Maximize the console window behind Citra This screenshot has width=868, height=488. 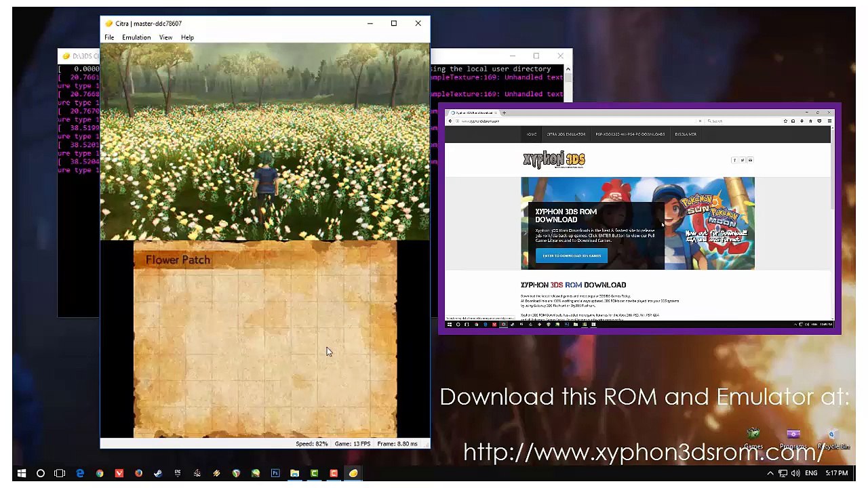[x=536, y=56]
